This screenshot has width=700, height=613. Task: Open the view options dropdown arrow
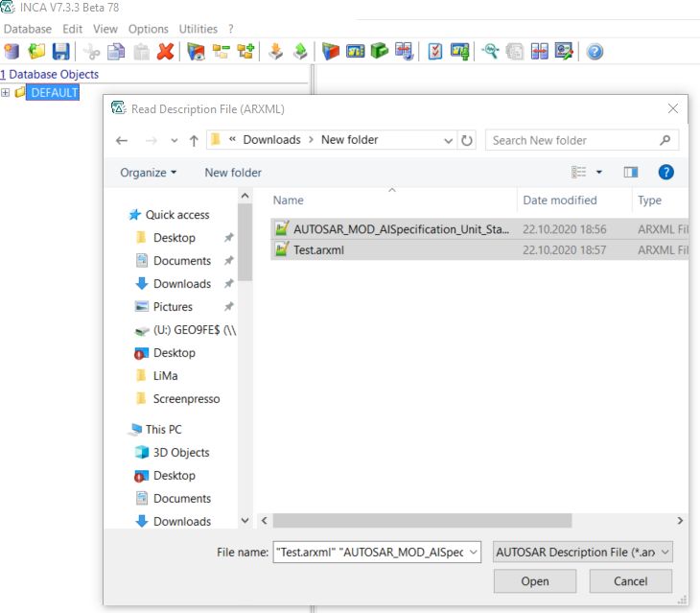[599, 172]
